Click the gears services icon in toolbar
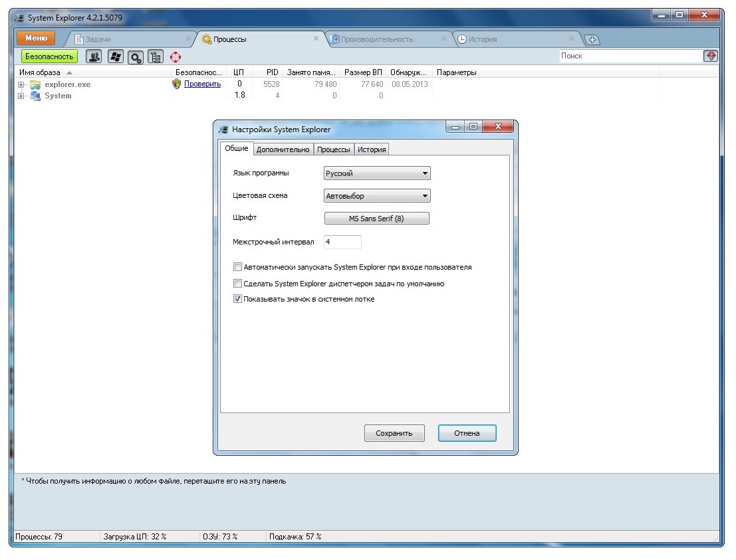The image size is (736, 560). (135, 57)
